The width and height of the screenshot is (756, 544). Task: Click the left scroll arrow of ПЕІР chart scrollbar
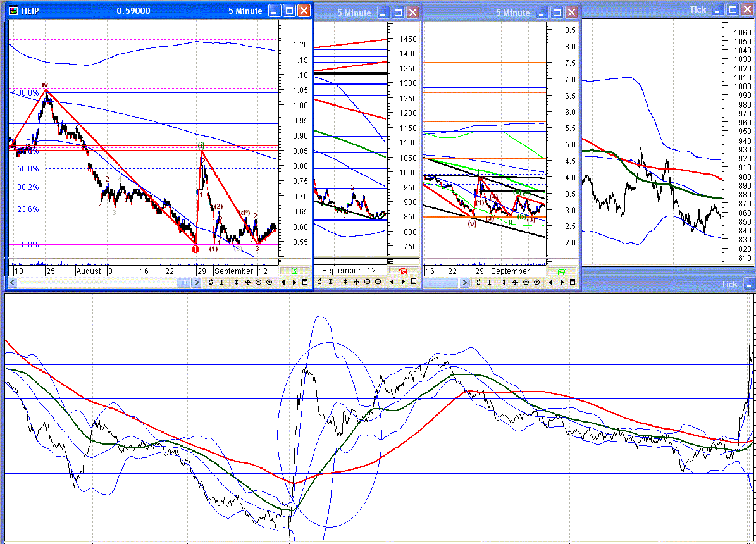pos(13,283)
